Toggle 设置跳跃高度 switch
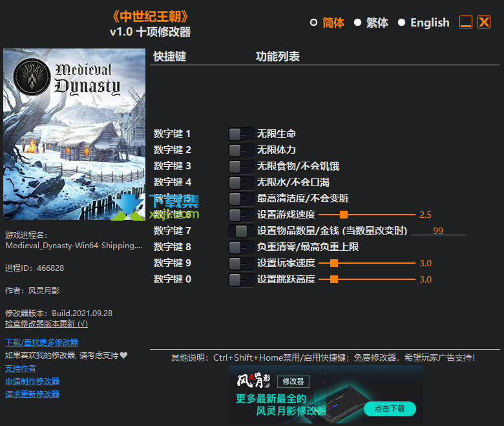This screenshot has width=504, height=426. [241, 280]
